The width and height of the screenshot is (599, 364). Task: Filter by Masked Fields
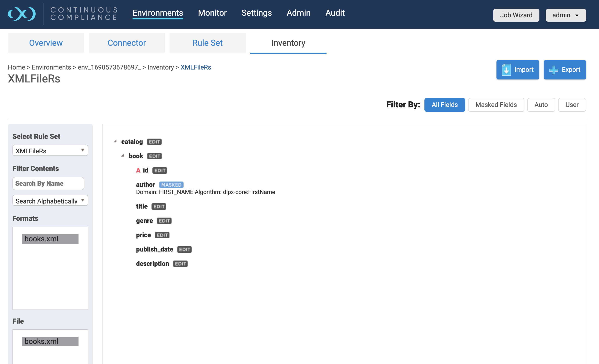[x=496, y=105]
